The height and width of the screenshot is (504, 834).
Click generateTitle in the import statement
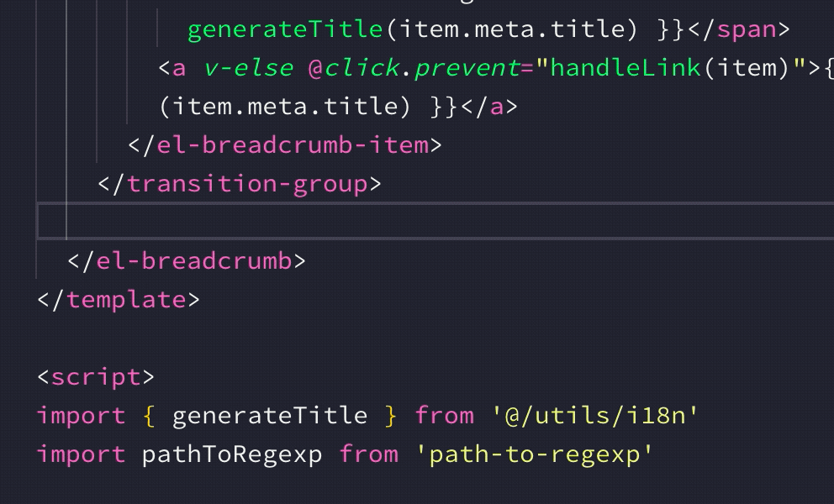(x=270, y=416)
